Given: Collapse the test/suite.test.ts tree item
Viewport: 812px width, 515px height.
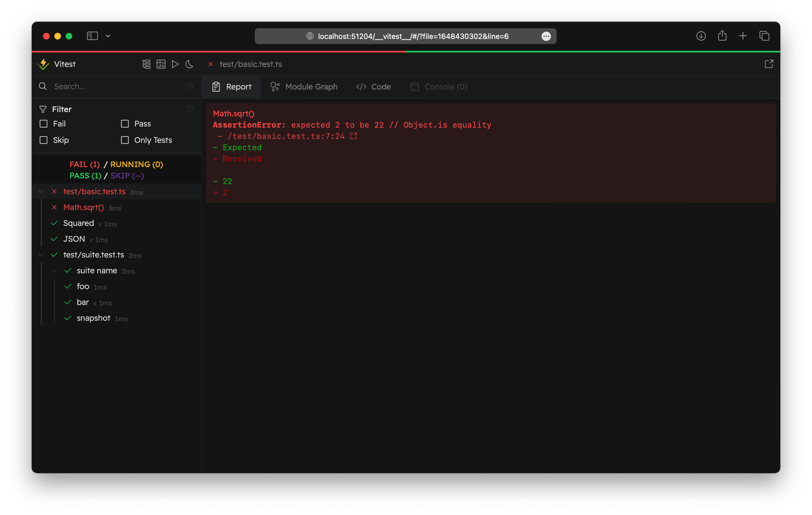Looking at the screenshot, I should (x=40, y=255).
